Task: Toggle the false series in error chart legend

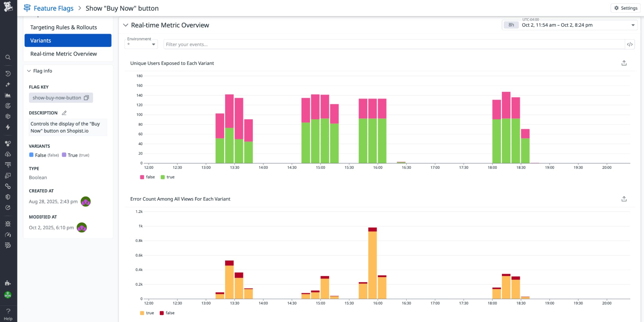Action: 167,313
